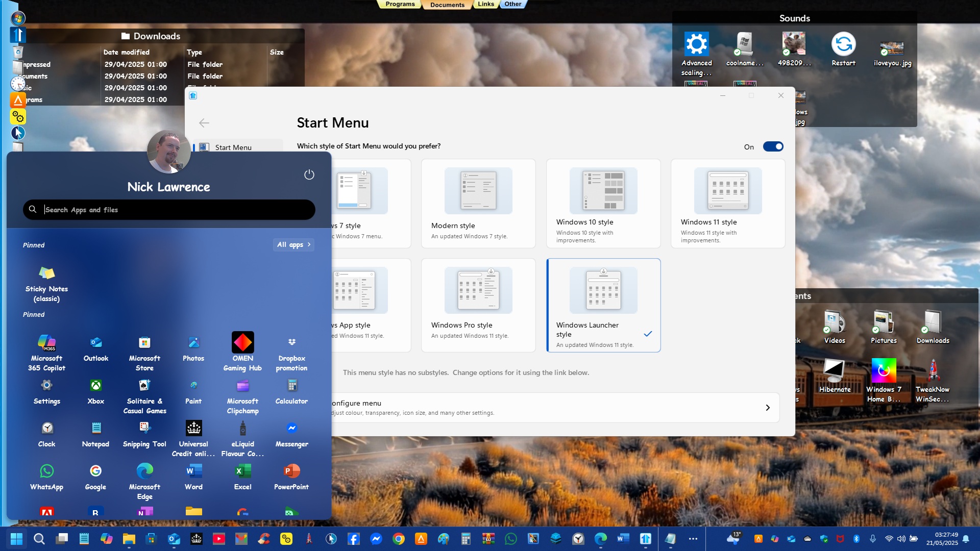Switch to the Documents tab
This screenshot has width=980, height=551.
point(447,5)
